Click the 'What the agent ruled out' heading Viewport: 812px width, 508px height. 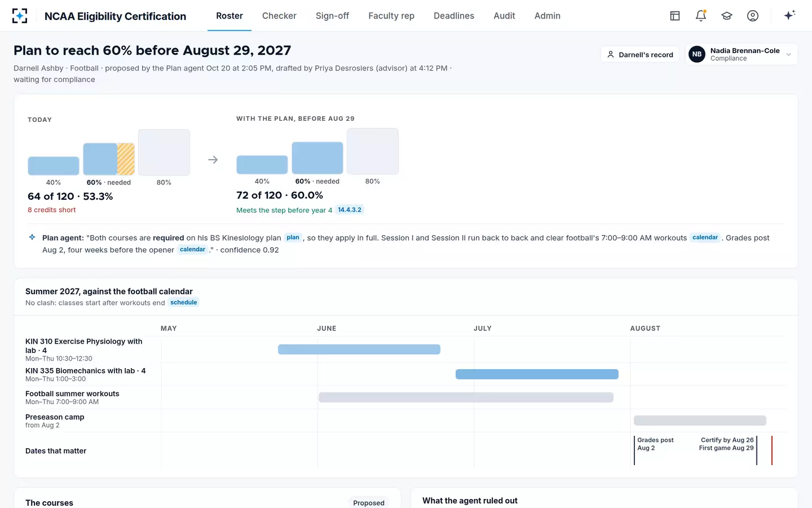tap(470, 501)
